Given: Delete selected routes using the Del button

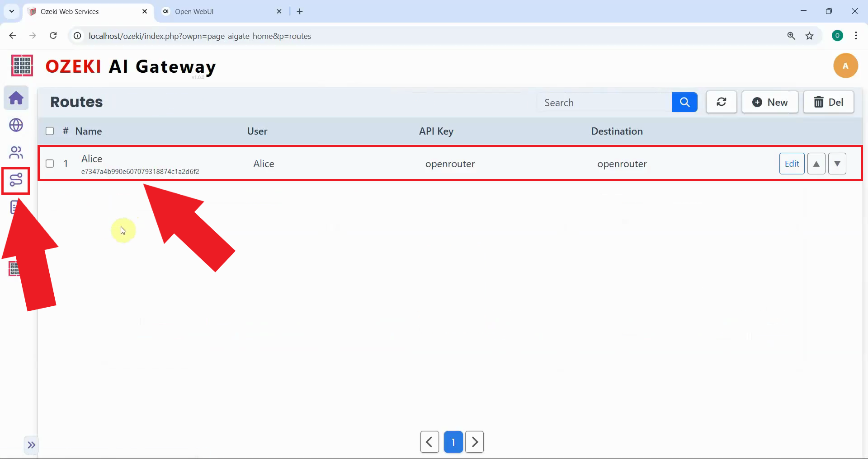Looking at the screenshot, I should (x=829, y=102).
